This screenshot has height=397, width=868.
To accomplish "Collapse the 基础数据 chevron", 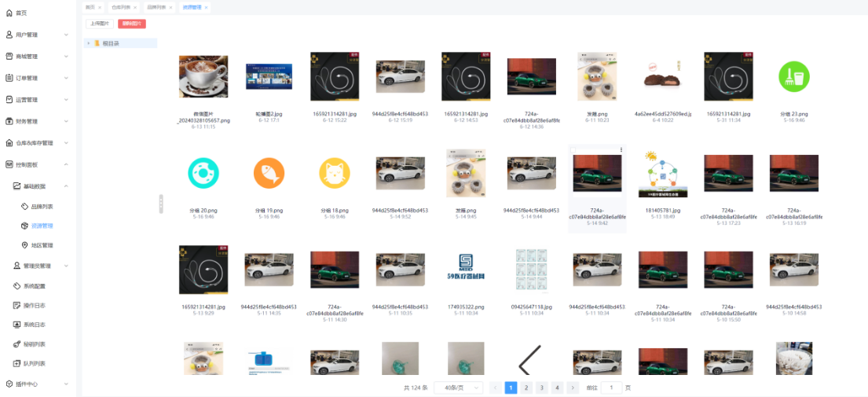I will click(x=66, y=186).
